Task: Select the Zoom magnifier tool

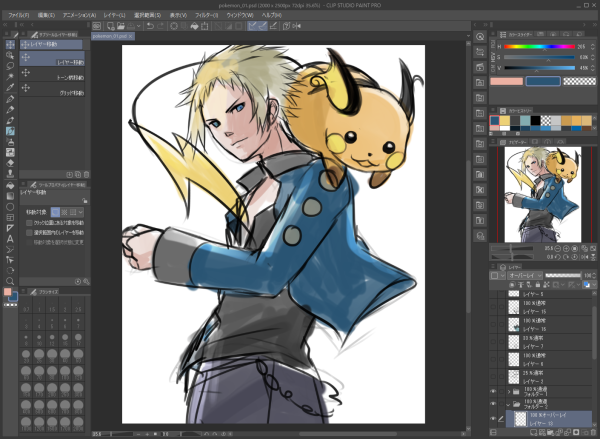Action: (10, 281)
